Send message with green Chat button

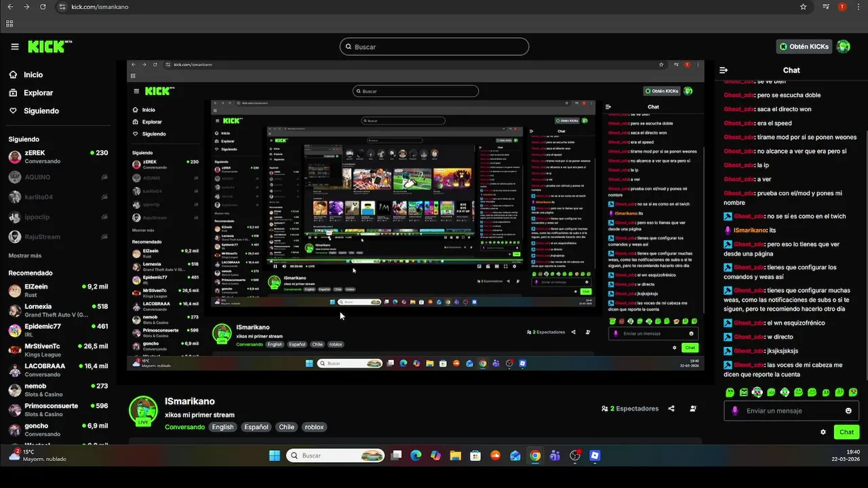[846, 432]
